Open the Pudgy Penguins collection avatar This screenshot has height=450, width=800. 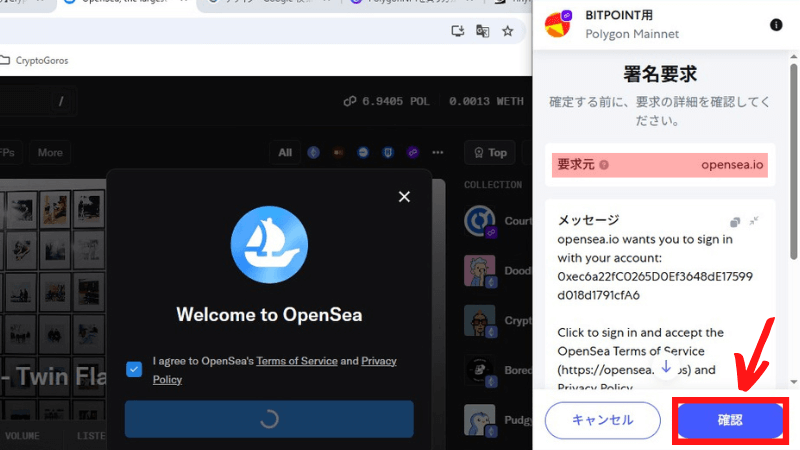480,420
